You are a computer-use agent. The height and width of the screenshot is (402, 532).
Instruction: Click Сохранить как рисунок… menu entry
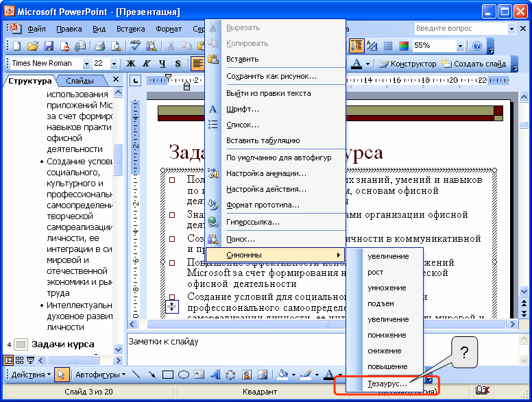pos(276,76)
